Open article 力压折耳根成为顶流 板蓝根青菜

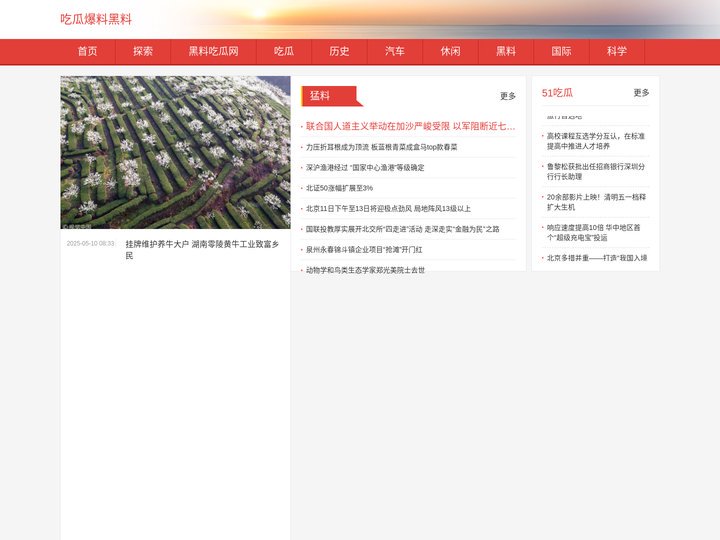click(381, 147)
